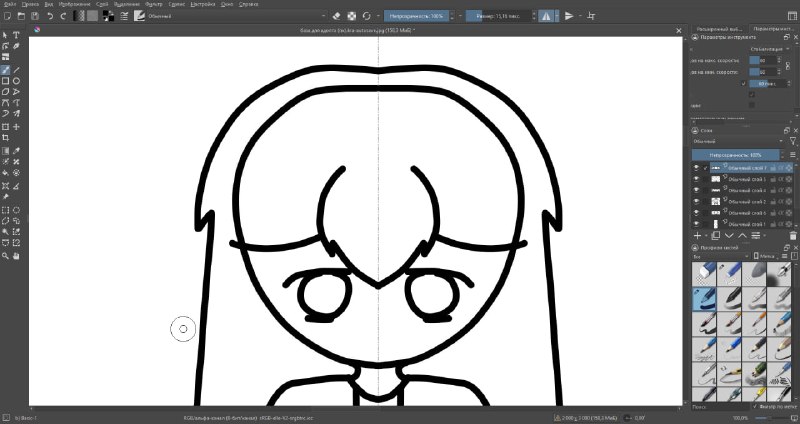Image resolution: width=800 pixels, height=424 pixels.
Task: Delete layer using the trash icon
Action: click(x=793, y=236)
